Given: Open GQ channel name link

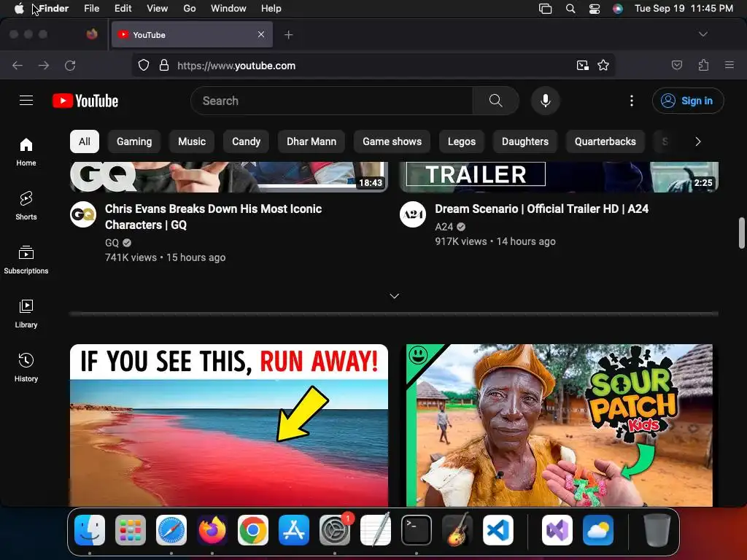Looking at the screenshot, I should point(112,243).
